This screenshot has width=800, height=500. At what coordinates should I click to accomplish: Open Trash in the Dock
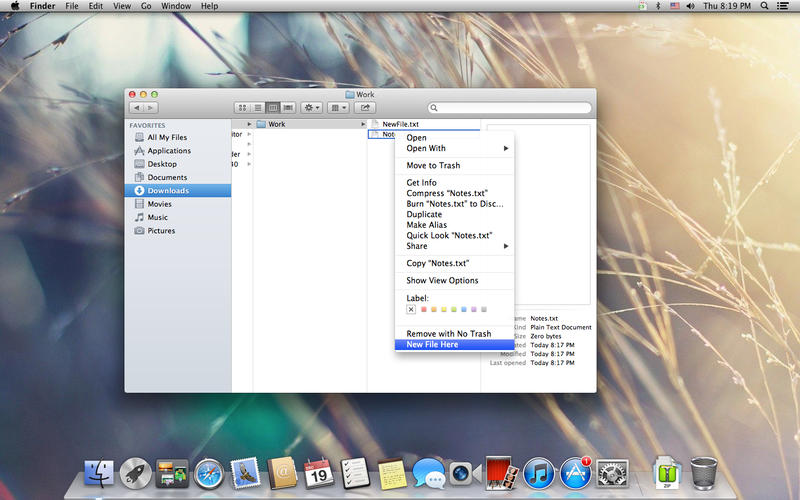pyautogui.click(x=704, y=473)
